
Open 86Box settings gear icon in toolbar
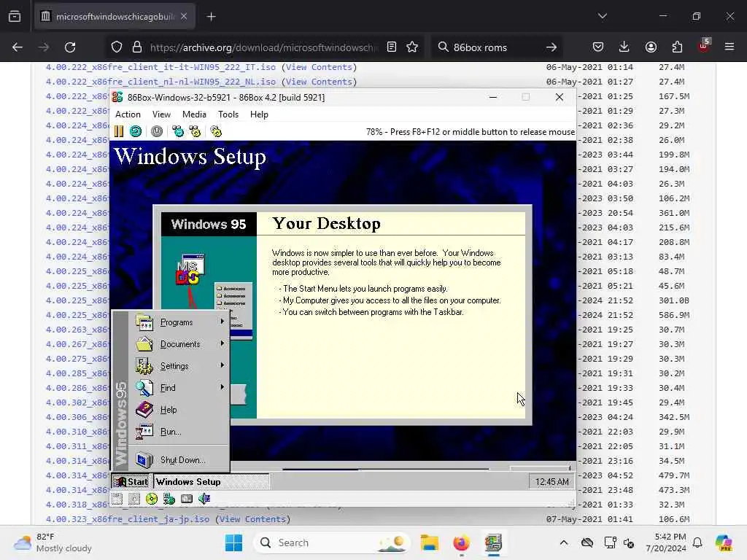[x=216, y=131]
